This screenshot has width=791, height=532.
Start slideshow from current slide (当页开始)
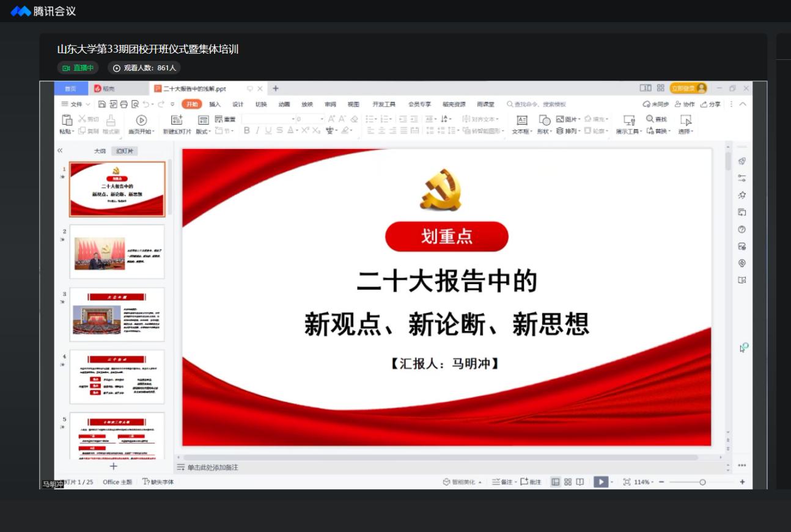click(x=141, y=125)
